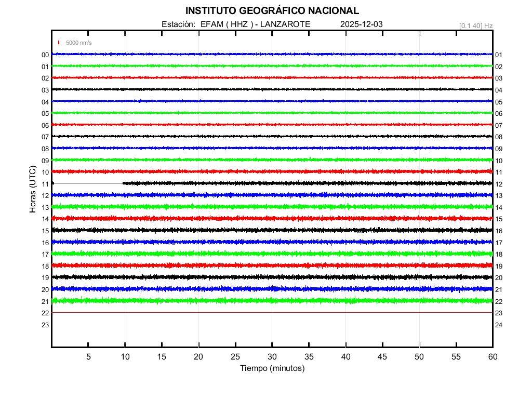Select the left-axis hour label 00
The width and height of the screenshot is (532, 399).
coord(45,55)
